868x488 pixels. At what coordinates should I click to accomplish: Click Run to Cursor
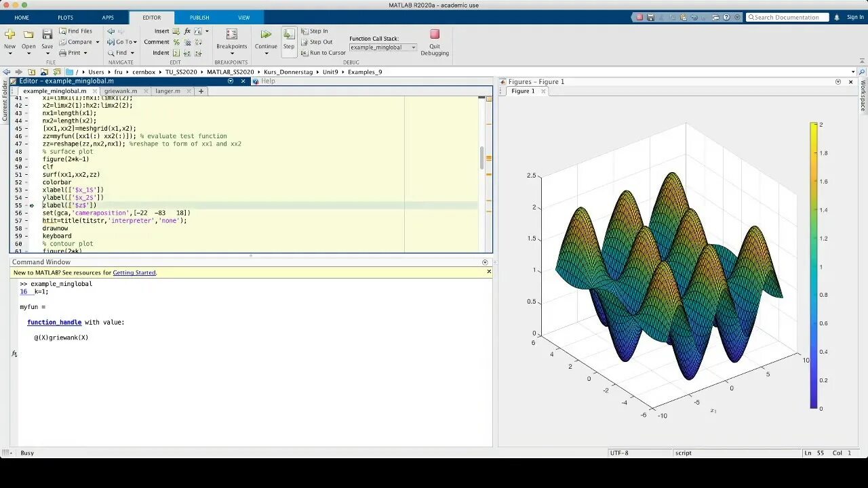(x=323, y=53)
